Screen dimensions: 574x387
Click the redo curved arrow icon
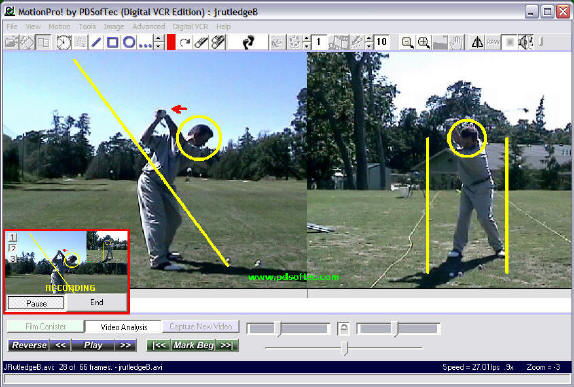tap(185, 42)
